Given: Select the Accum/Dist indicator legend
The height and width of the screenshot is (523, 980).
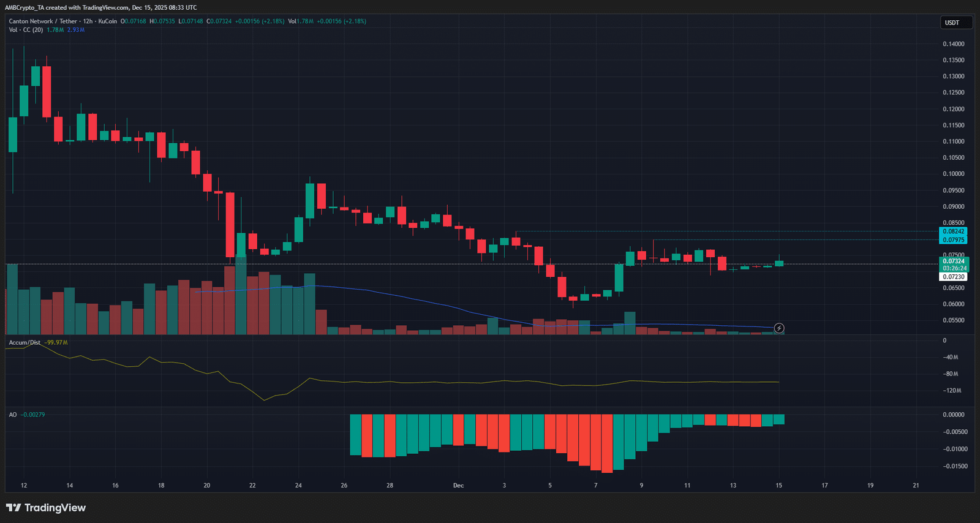Looking at the screenshot, I should point(24,343).
